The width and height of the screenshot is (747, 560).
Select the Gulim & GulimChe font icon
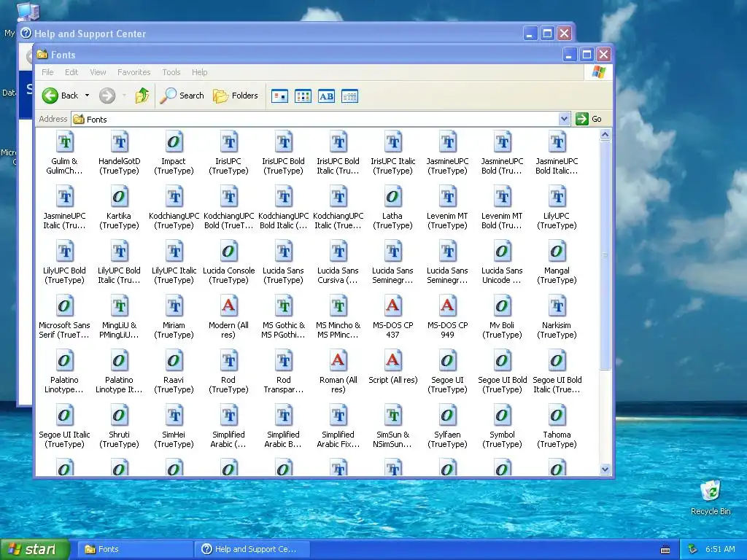[65, 142]
